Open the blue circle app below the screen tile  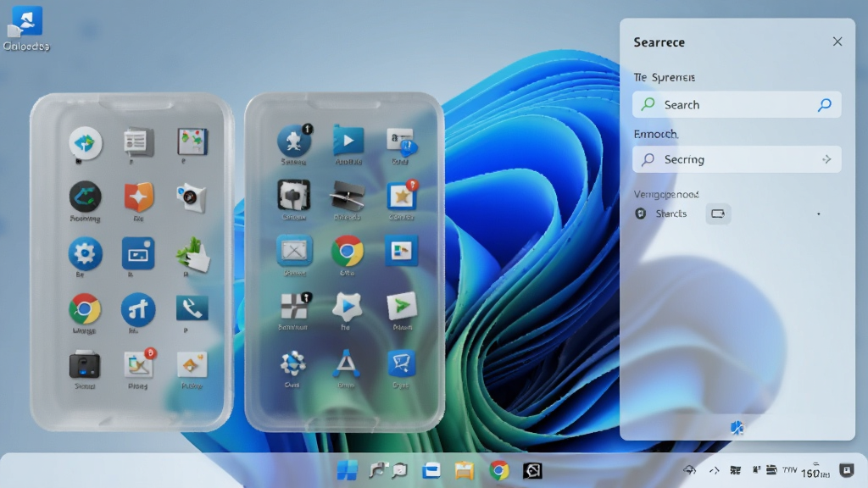(138, 309)
